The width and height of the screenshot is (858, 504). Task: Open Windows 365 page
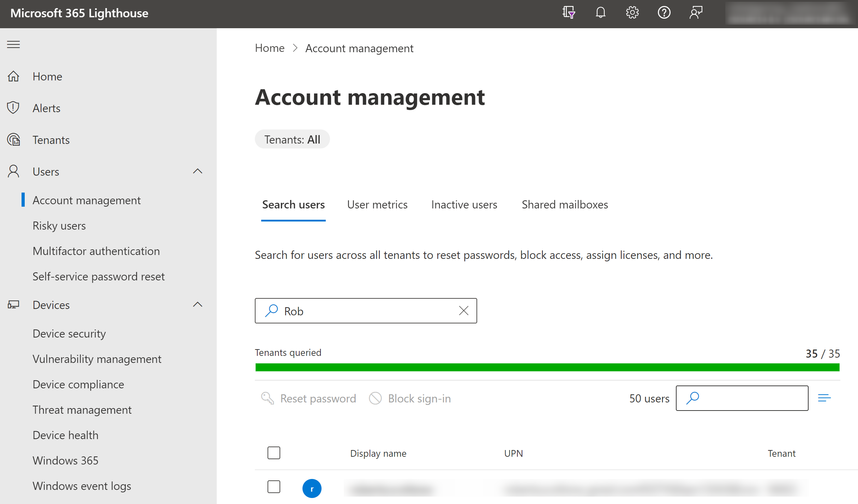click(x=65, y=461)
